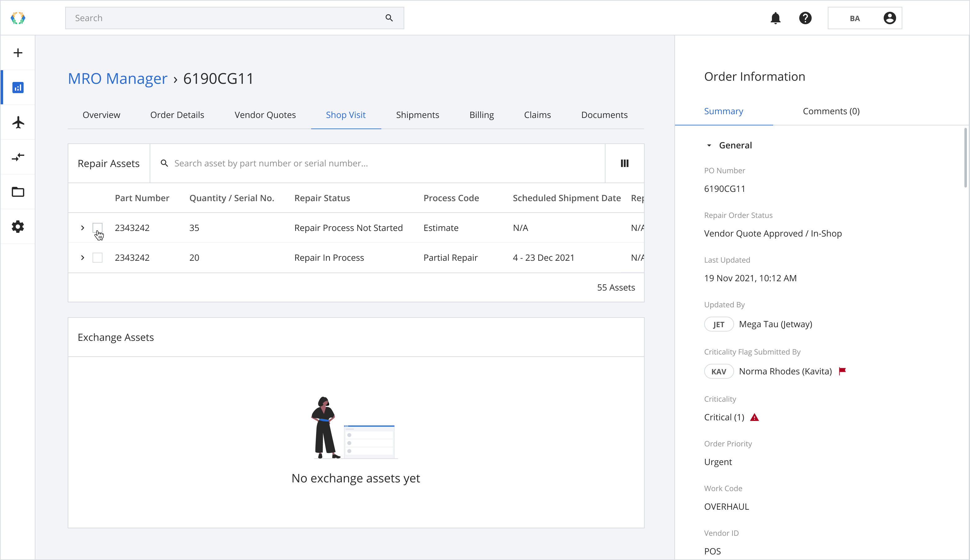
Task: Click the app logo in top-left corner
Action: coord(18,18)
